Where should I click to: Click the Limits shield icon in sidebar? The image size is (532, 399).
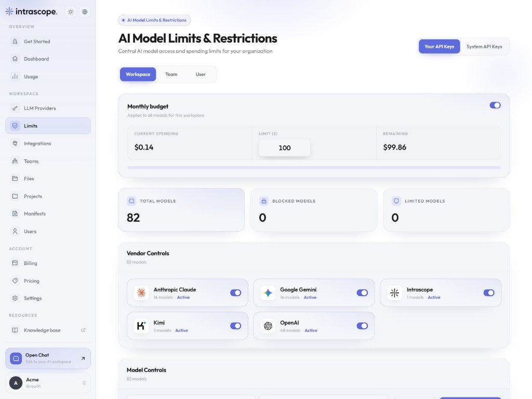point(15,126)
